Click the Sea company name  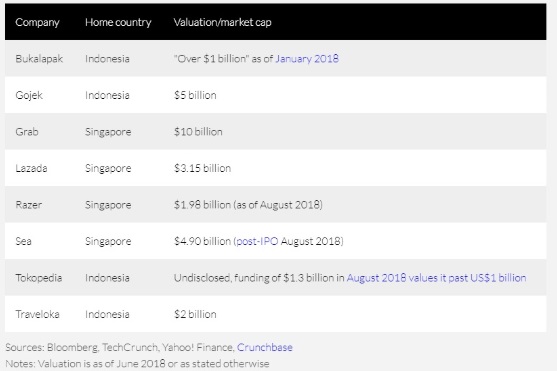[x=23, y=241]
